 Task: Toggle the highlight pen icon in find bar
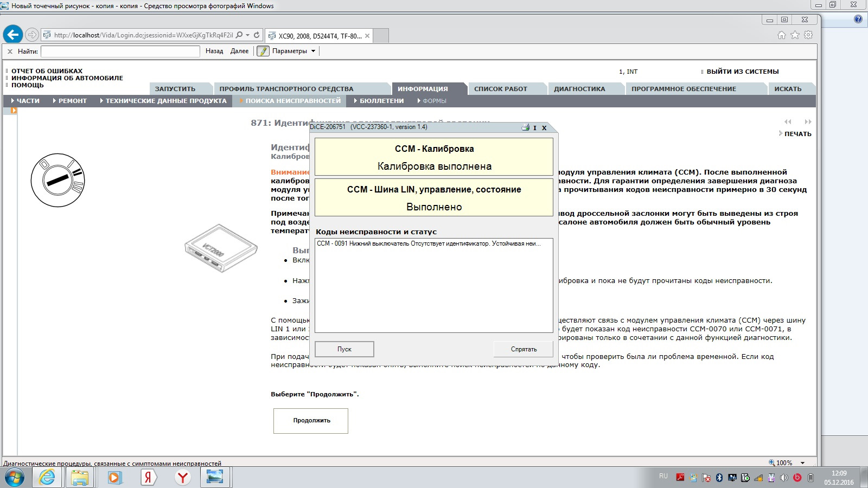[263, 51]
